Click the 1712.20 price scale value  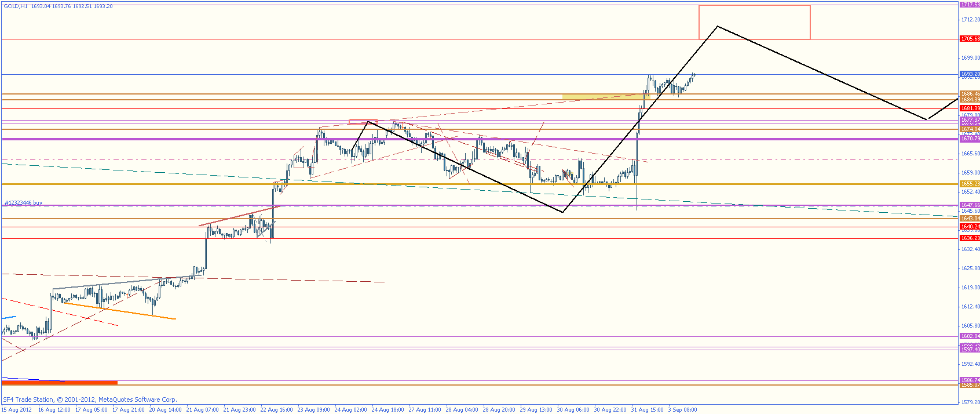tap(970, 20)
